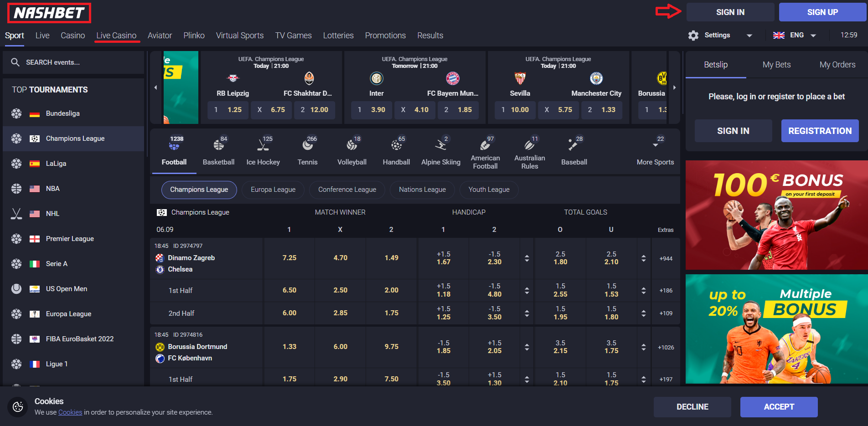Viewport: 868px width, 426px height.
Task: Open the Football sport icon
Action: click(x=174, y=145)
